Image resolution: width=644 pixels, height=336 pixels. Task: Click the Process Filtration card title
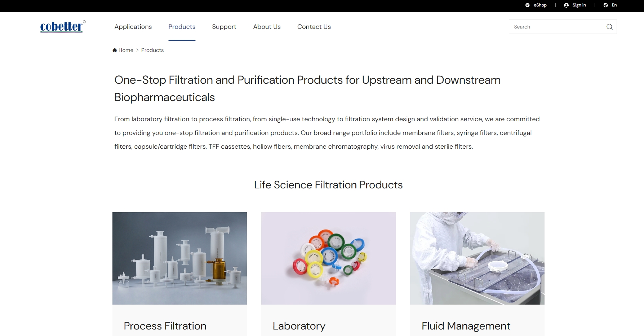coord(165,326)
